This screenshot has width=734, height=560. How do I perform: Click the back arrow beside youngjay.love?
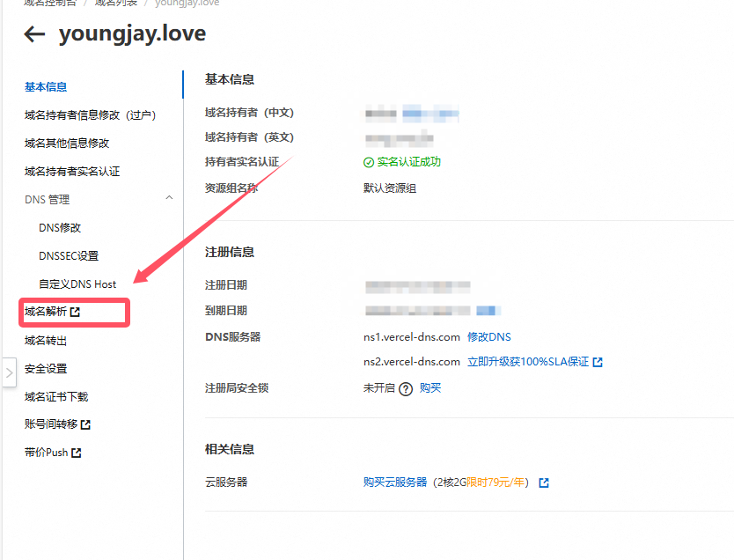33,33
